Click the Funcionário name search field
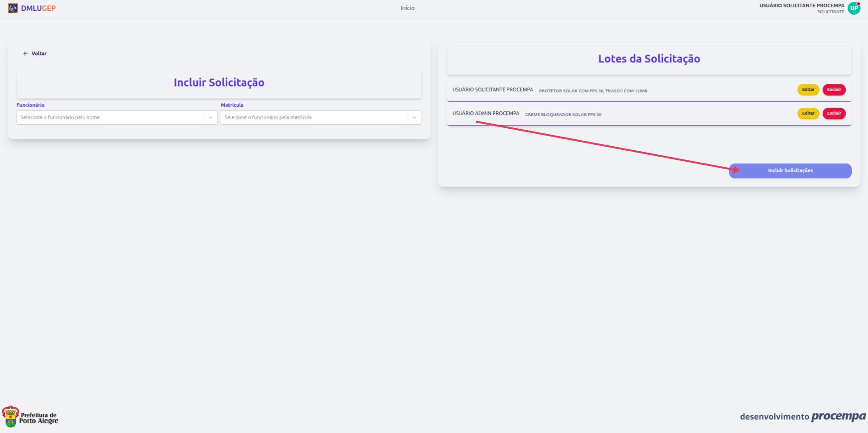Screen dimensions: 868x433 click(x=110, y=118)
